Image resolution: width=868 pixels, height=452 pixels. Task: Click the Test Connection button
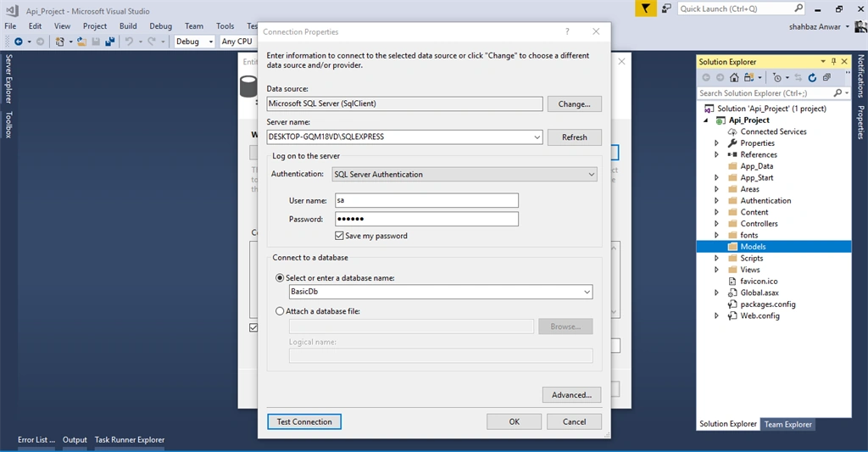[304, 422]
